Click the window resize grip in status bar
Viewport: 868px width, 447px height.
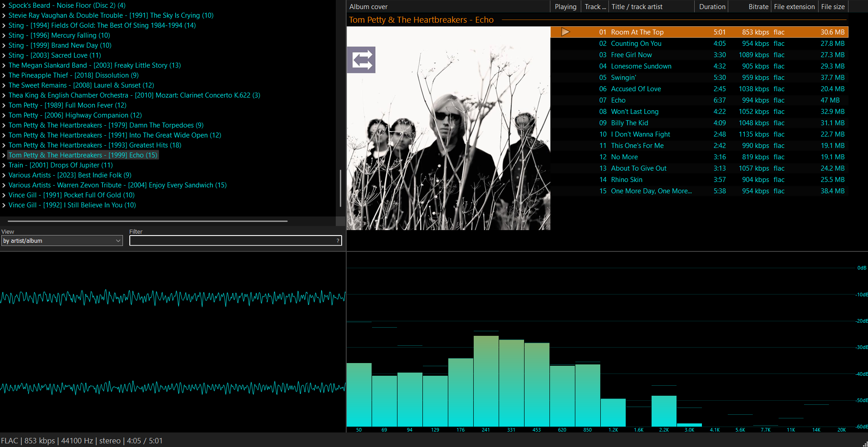865,444
